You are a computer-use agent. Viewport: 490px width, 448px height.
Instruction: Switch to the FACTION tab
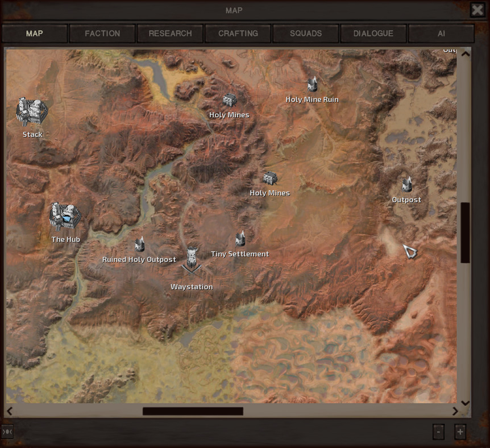point(102,33)
